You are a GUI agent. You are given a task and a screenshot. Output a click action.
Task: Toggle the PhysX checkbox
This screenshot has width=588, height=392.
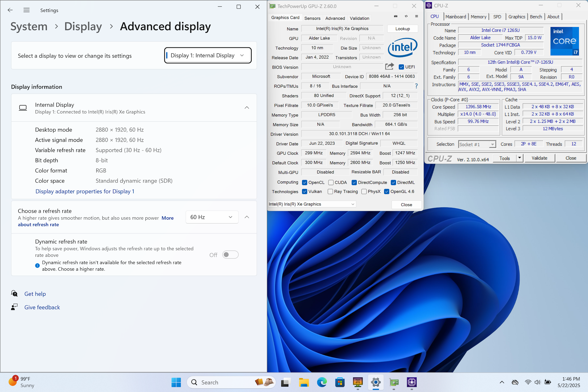[x=364, y=192]
